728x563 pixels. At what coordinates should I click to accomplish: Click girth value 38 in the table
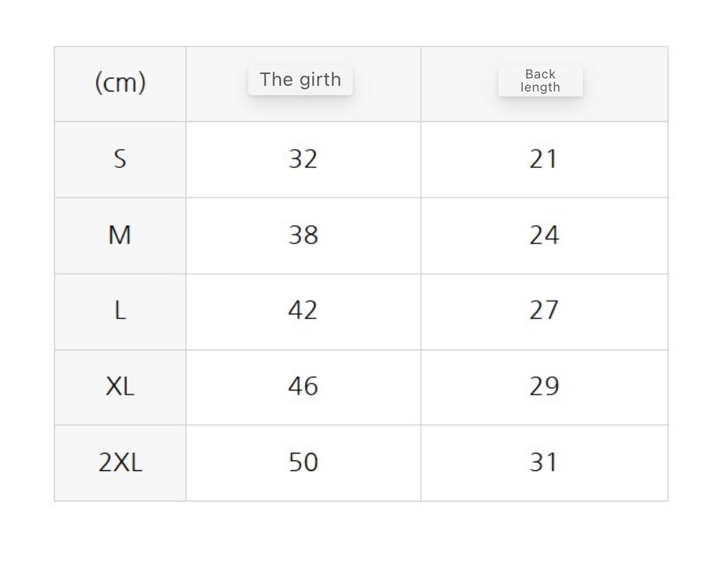point(303,236)
